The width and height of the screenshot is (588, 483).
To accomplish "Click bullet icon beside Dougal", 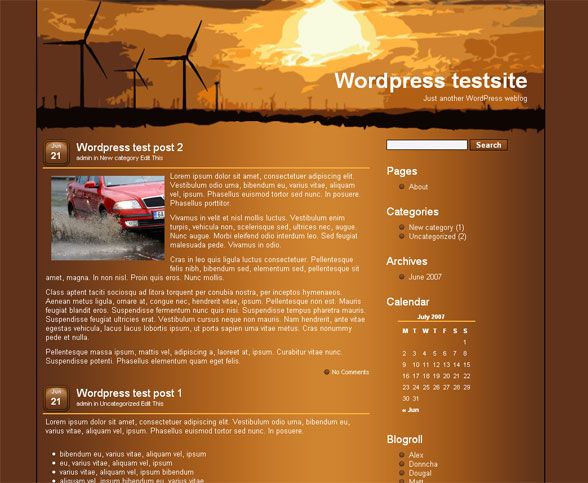I will coord(402,472).
